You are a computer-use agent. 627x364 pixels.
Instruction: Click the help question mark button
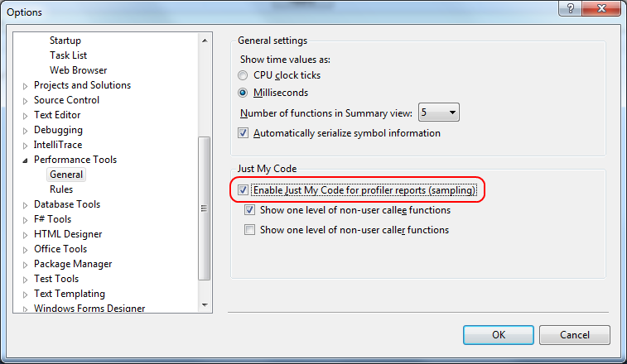click(x=570, y=8)
